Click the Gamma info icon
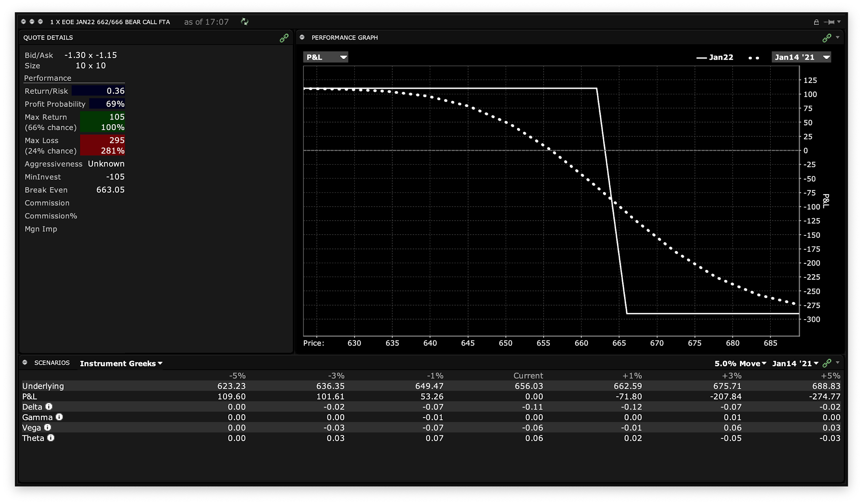This screenshot has height=504, width=863. point(59,417)
